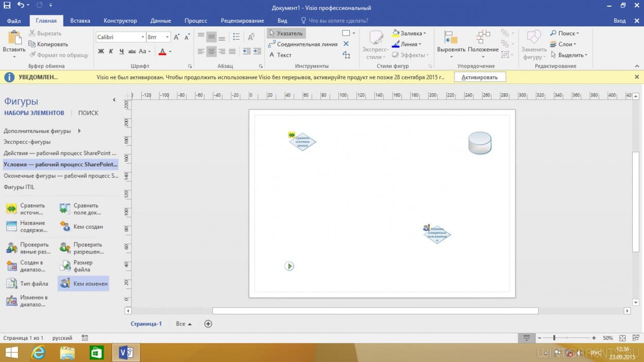The width and height of the screenshot is (644, 362).
Task: Expand the Fill dropdown menu
Action: coord(425,33)
